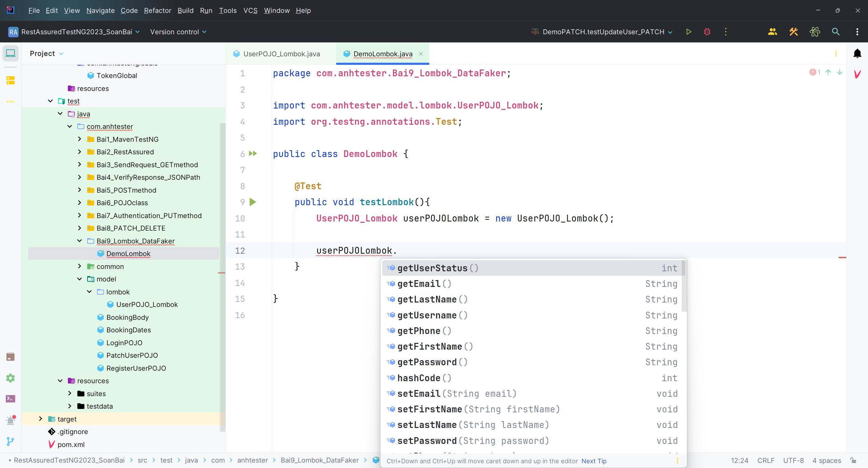Collapse the lombok package node

coord(89,292)
